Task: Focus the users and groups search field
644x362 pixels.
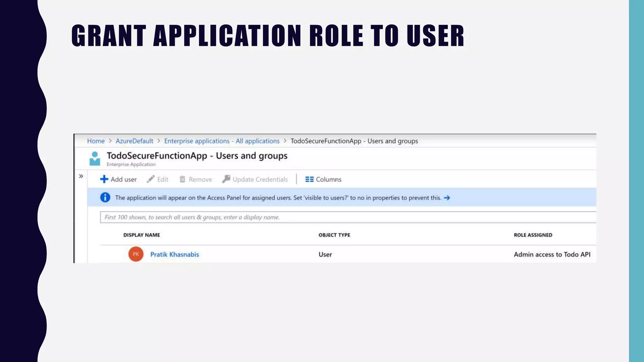Action: coord(348,217)
